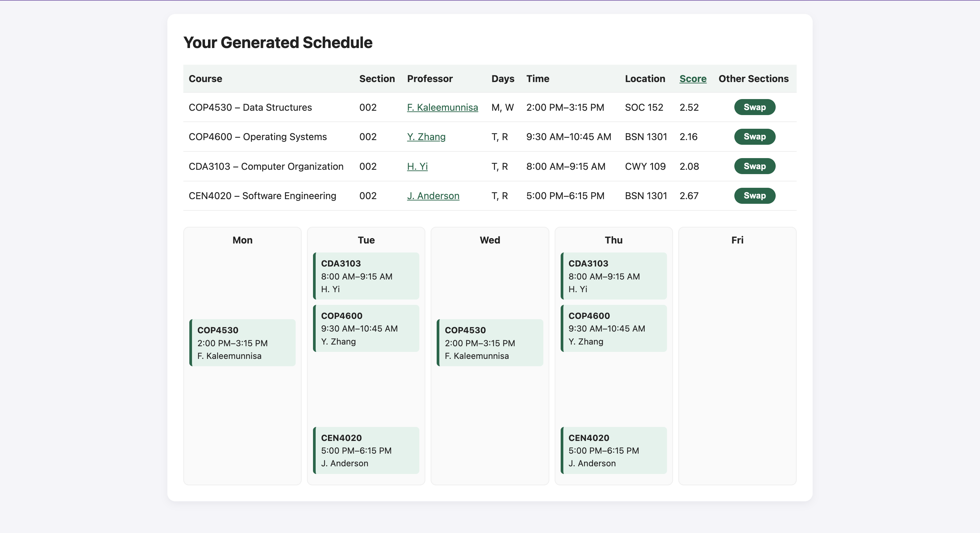980x533 pixels.
Task: Swap the COP4600 Operating Systems section
Action: [x=754, y=137]
